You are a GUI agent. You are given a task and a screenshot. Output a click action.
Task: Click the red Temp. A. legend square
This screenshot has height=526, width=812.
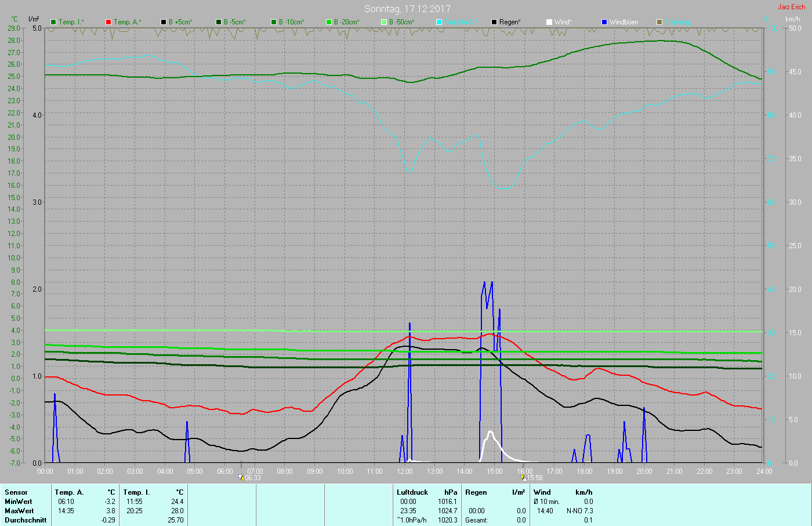pos(108,22)
